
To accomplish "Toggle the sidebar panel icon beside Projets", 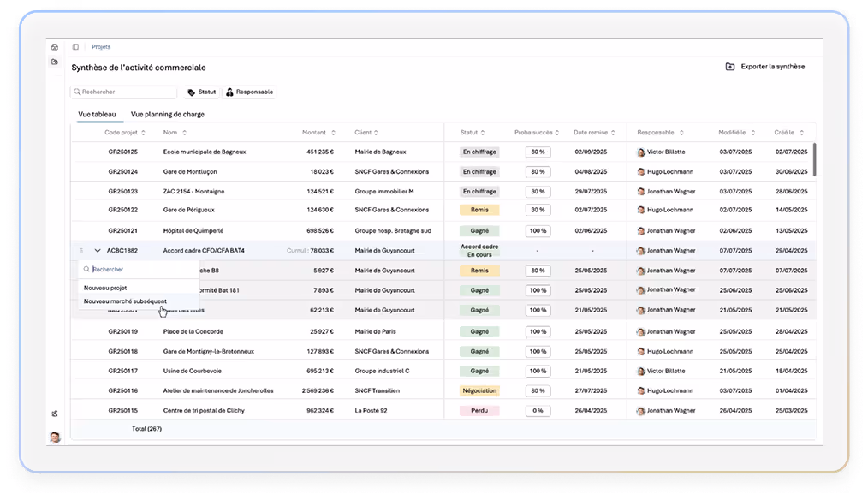I will point(76,47).
